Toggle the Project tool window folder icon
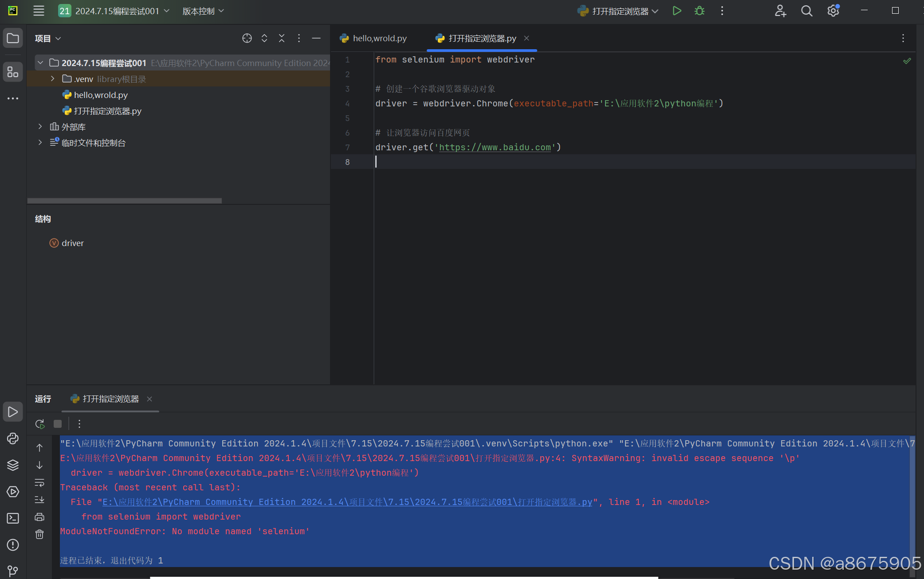The width and height of the screenshot is (924, 579). click(x=13, y=39)
